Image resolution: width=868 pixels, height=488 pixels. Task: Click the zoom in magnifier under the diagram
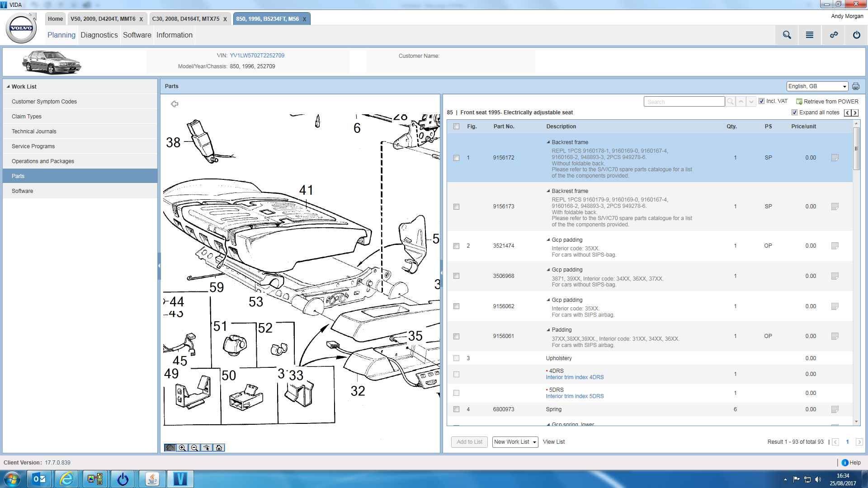182,448
